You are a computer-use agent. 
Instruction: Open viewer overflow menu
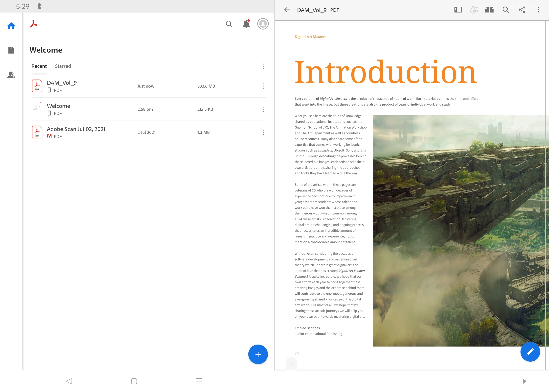[538, 10]
